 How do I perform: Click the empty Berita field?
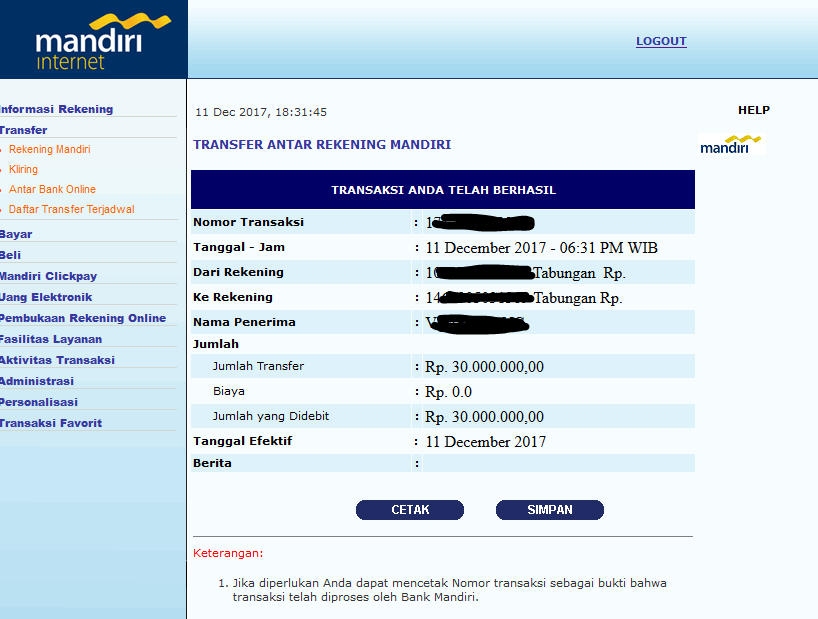[x=557, y=464]
